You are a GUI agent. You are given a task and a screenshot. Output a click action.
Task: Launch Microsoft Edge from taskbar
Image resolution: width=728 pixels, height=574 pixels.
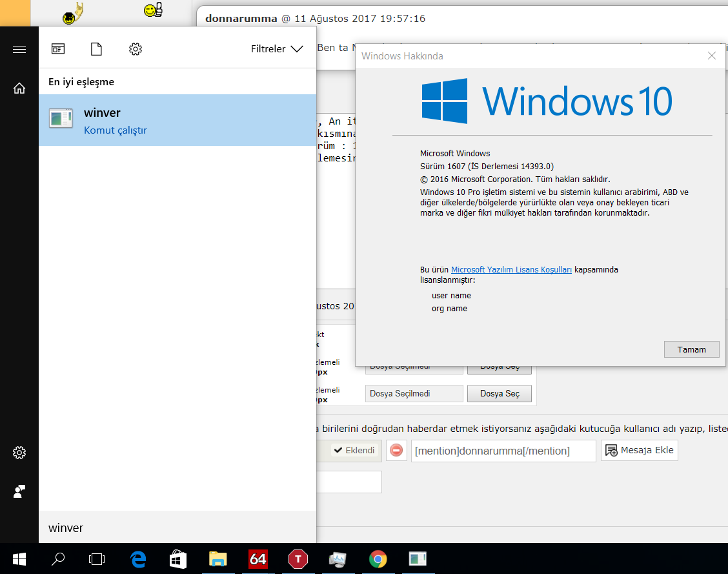(x=138, y=559)
